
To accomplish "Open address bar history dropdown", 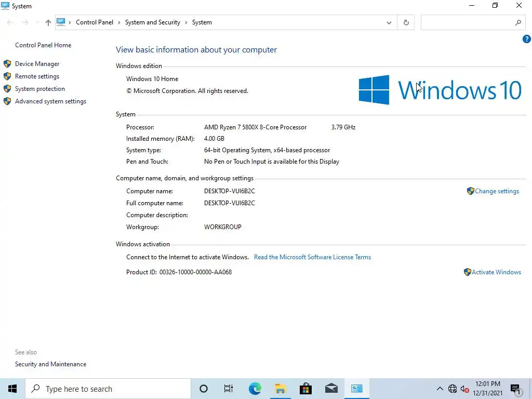I will (389, 23).
